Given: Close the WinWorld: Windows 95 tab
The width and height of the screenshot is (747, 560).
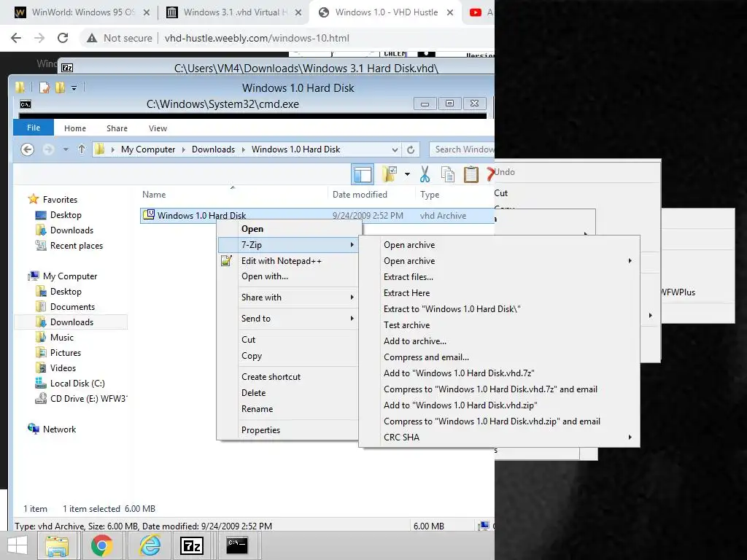Looking at the screenshot, I should [147, 13].
